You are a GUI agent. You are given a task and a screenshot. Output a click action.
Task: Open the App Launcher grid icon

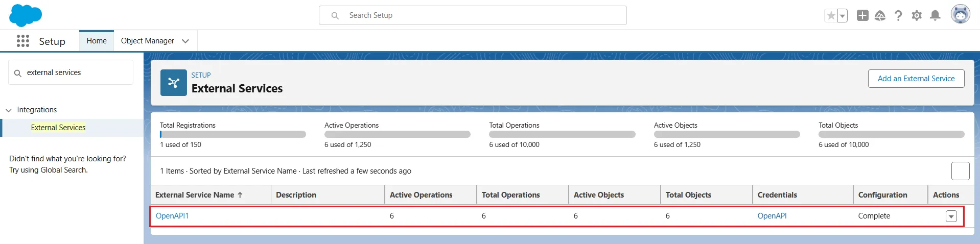pos(23,41)
